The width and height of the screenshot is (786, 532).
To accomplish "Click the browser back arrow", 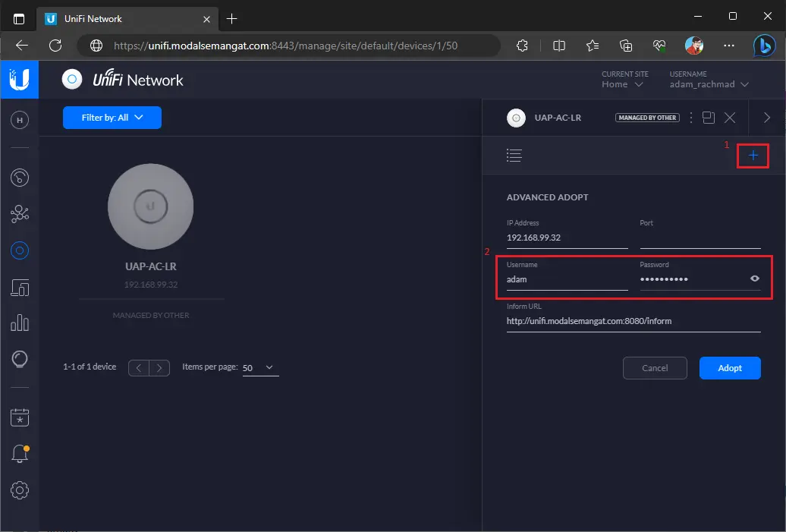I will (21, 46).
